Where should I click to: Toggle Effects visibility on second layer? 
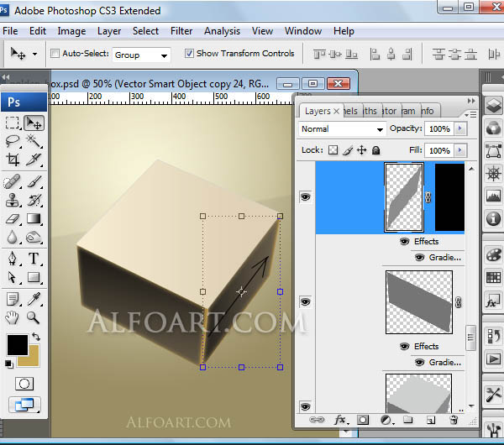404,346
